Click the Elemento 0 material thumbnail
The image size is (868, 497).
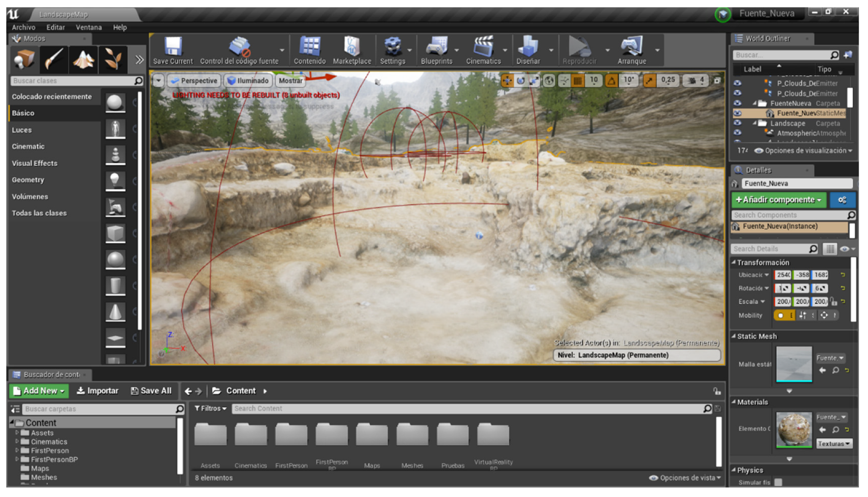point(794,429)
